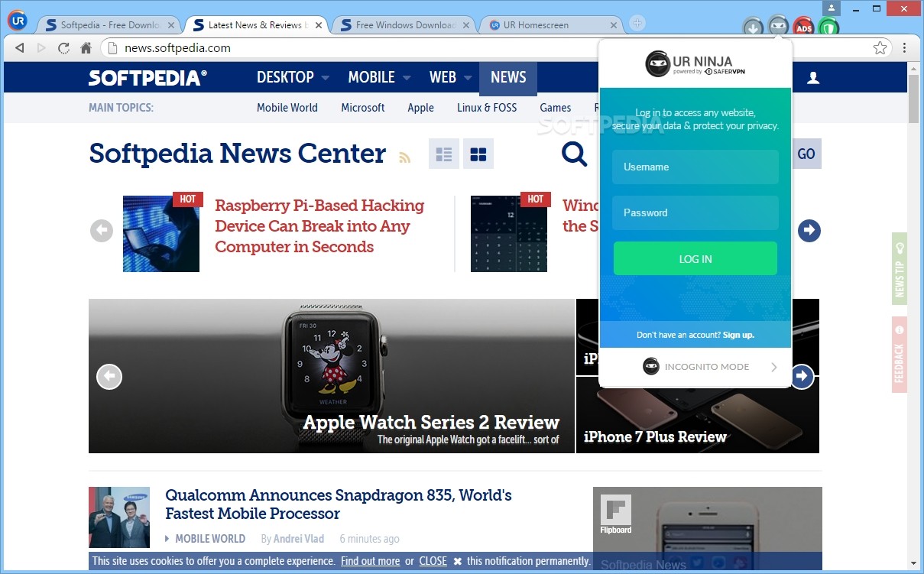
Task: Go to previous review slide arrow
Action: point(109,376)
